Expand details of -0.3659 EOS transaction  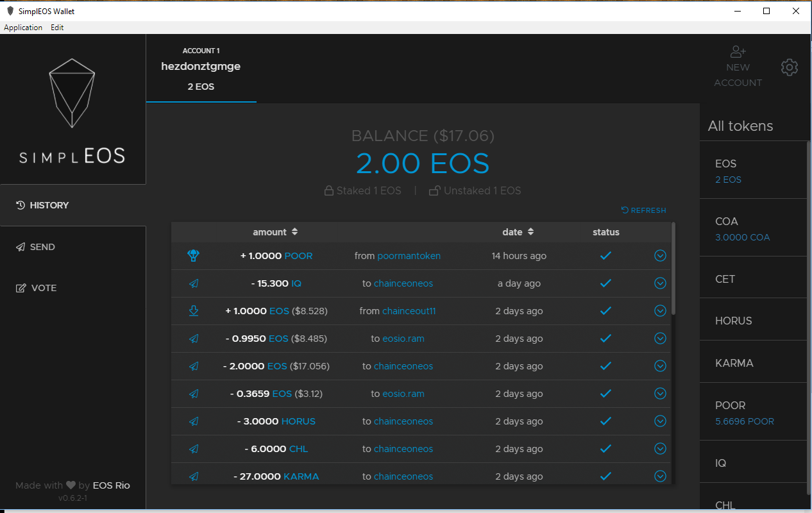point(660,394)
